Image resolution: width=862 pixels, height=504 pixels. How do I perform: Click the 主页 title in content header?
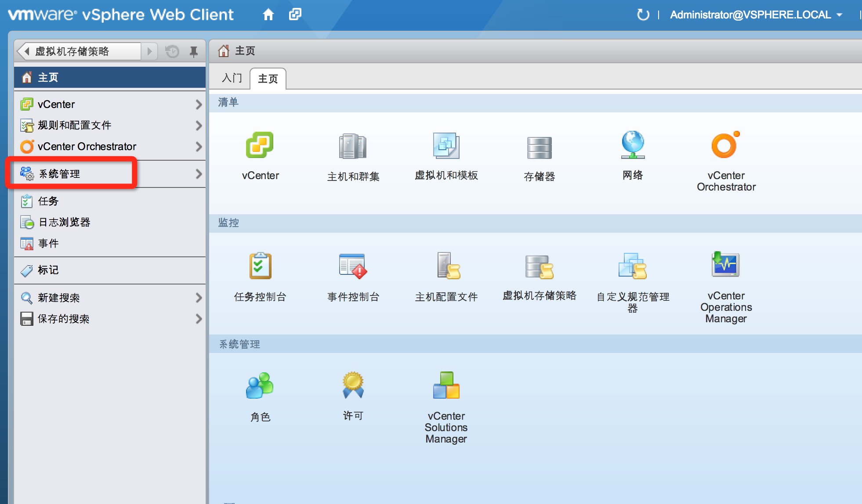[x=245, y=51]
